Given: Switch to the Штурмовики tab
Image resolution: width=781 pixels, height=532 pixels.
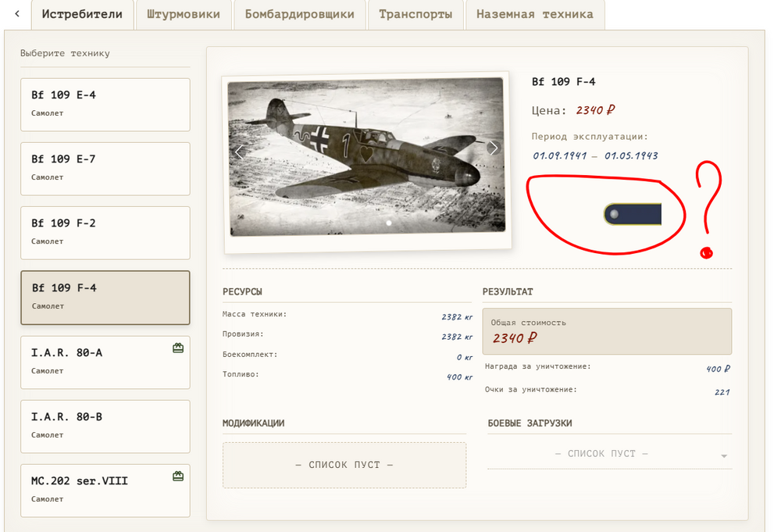Looking at the screenshot, I should (x=184, y=13).
